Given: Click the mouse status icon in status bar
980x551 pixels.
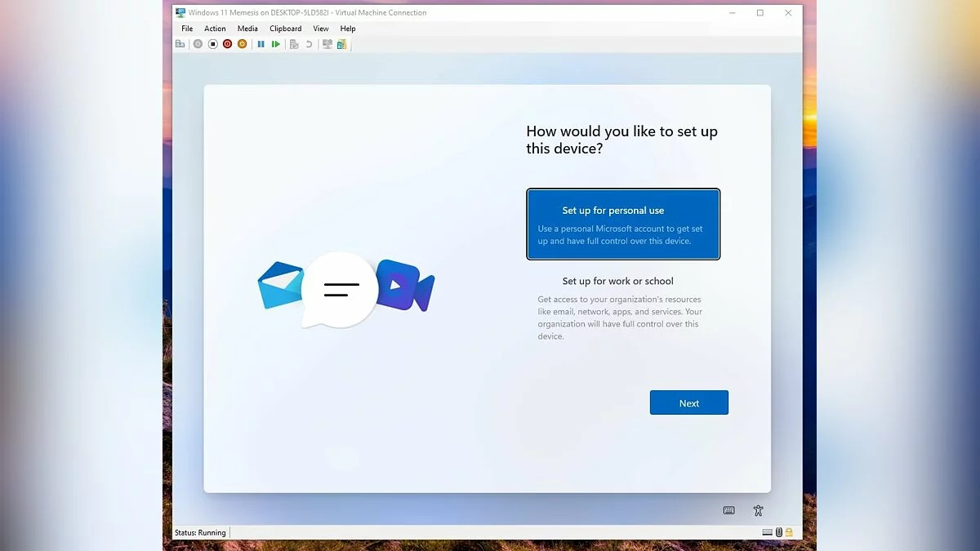Looking at the screenshot, I should coord(779,532).
